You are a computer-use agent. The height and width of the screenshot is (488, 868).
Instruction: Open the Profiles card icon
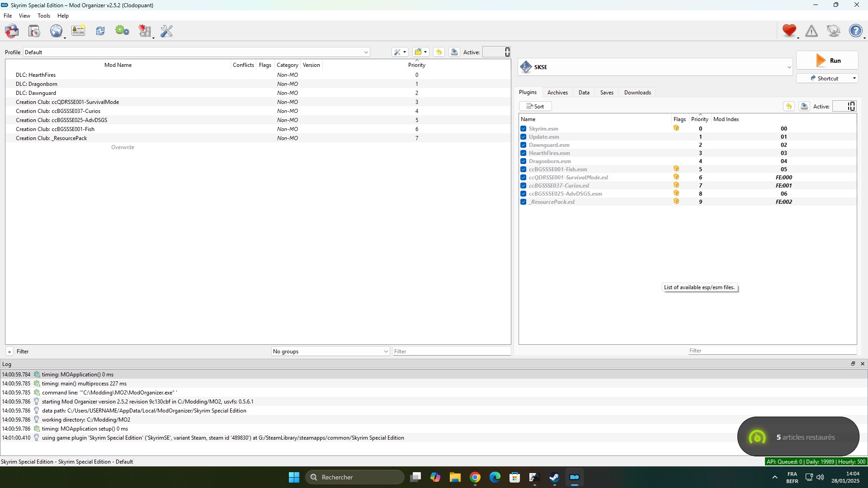78,31
